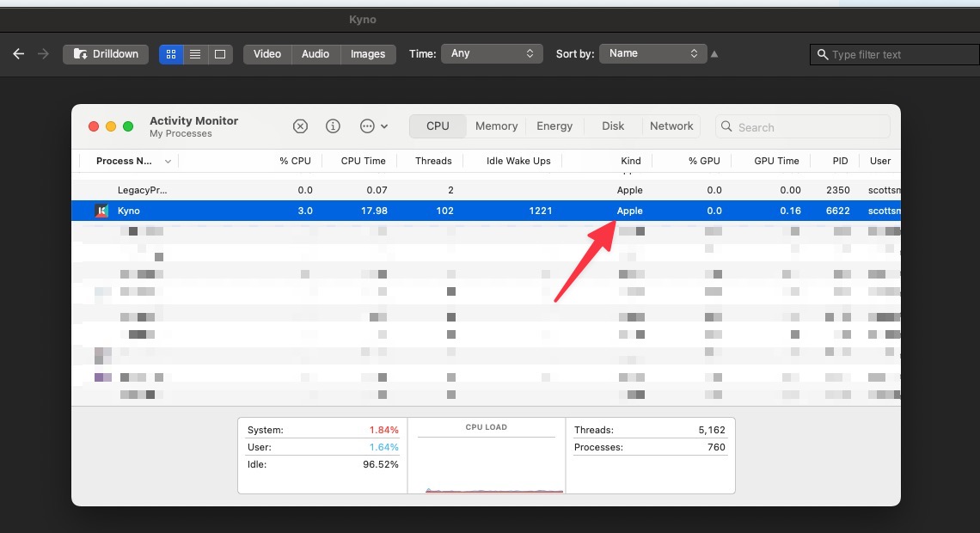
Task: Click the LegacyPr... PID value 2350
Action: pos(837,190)
